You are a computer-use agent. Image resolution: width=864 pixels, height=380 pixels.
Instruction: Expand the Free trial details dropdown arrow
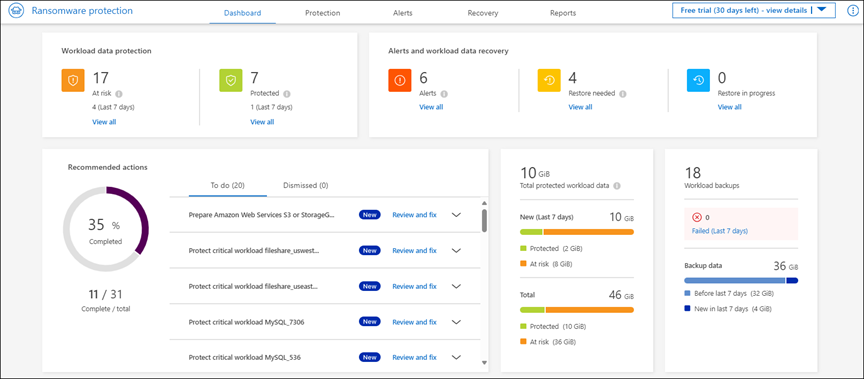click(822, 10)
